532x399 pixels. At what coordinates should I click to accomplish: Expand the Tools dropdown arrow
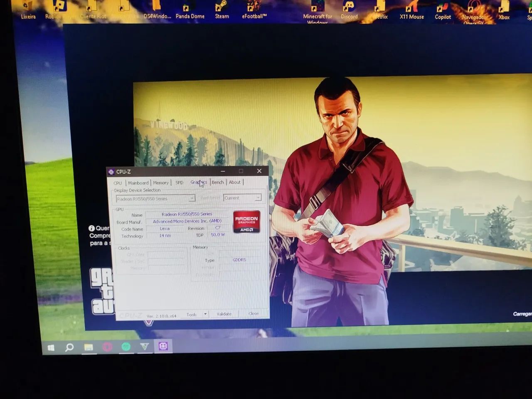(x=205, y=314)
